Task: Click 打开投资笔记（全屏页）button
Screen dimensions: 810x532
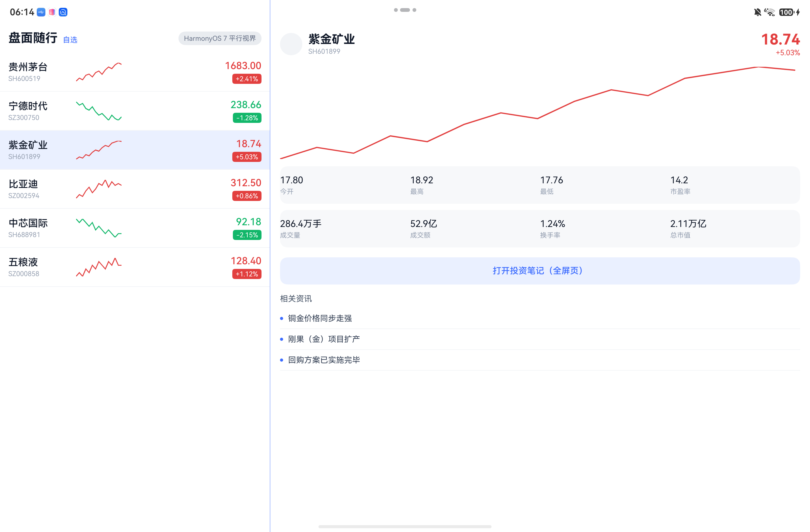Action: [540, 271]
